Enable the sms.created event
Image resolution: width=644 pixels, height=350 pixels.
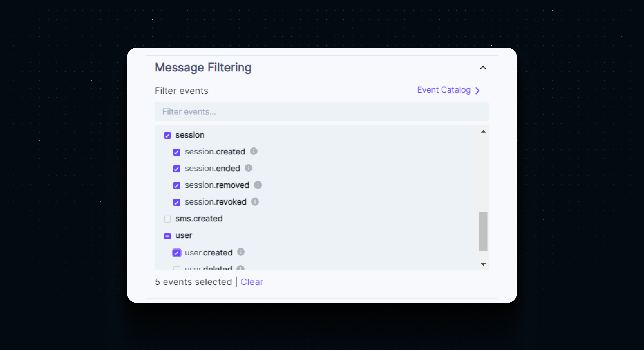[x=167, y=219]
